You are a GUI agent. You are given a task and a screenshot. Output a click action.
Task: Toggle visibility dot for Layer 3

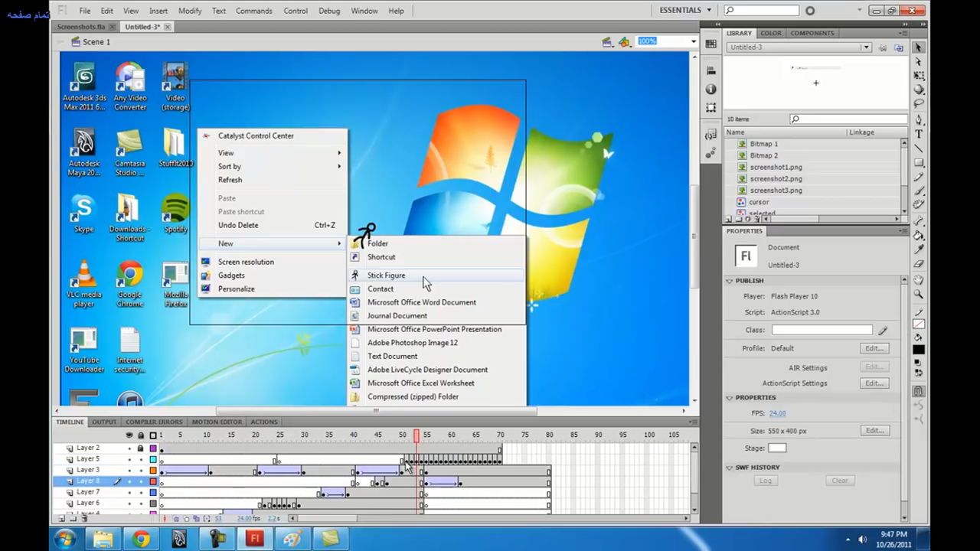129,470
